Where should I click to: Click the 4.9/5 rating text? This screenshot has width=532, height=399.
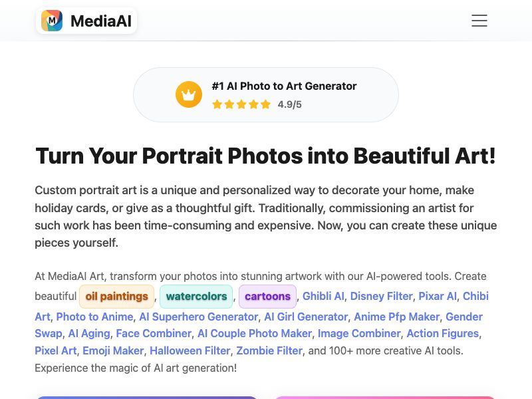(x=289, y=104)
